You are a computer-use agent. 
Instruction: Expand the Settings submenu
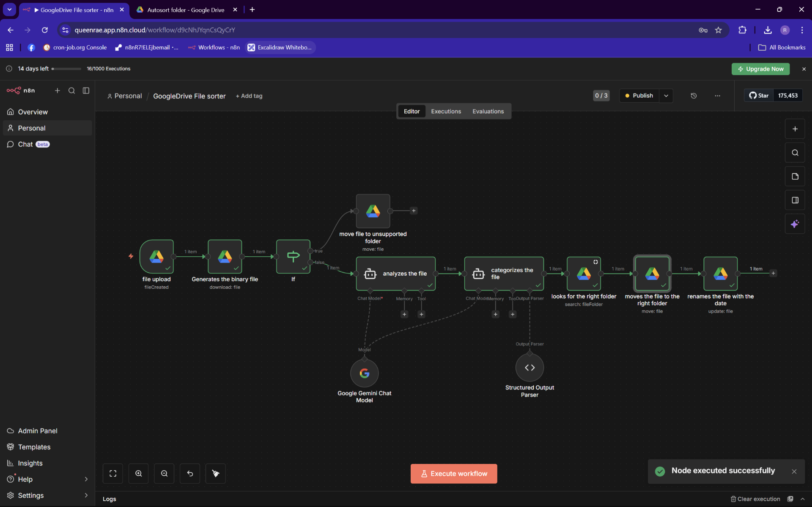(x=86, y=495)
